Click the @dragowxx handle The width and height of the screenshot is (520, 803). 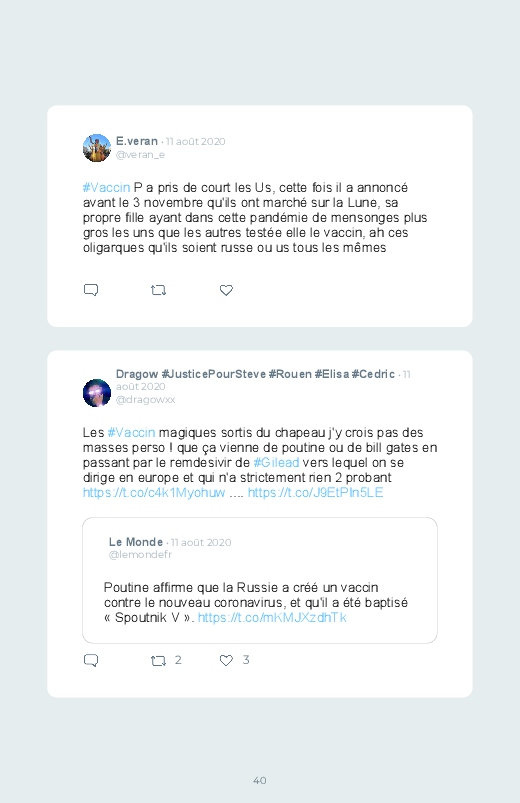(145, 399)
